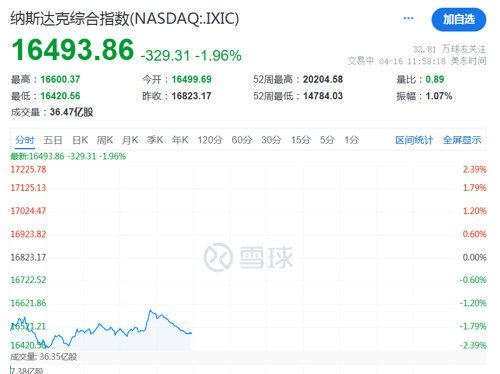Viewport: 500px width, 374px height.
Task: Open the 区间统计 range statistics link
Action: tap(414, 140)
